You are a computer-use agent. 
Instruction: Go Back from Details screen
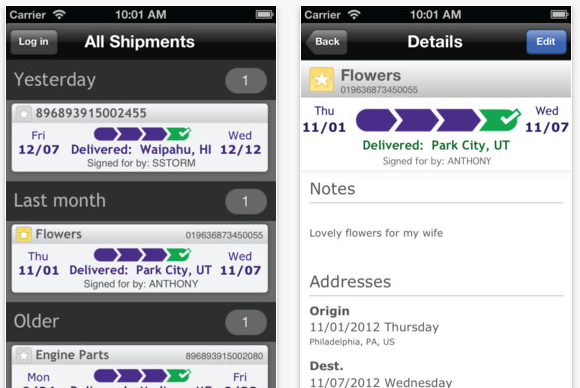coord(326,42)
